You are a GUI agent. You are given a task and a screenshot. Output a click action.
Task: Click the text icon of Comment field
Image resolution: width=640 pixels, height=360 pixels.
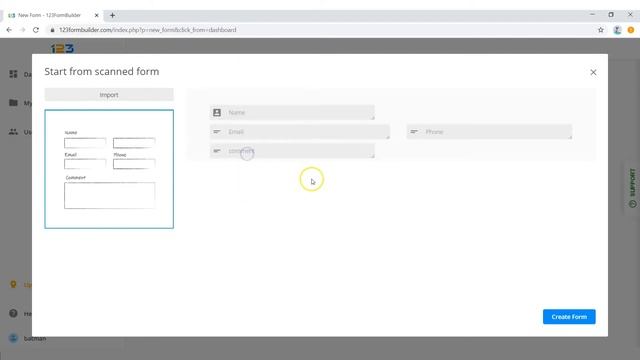(x=217, y=151)
